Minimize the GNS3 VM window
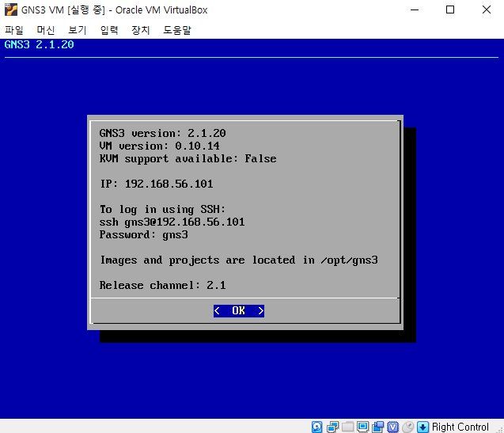 pos(415,9)
